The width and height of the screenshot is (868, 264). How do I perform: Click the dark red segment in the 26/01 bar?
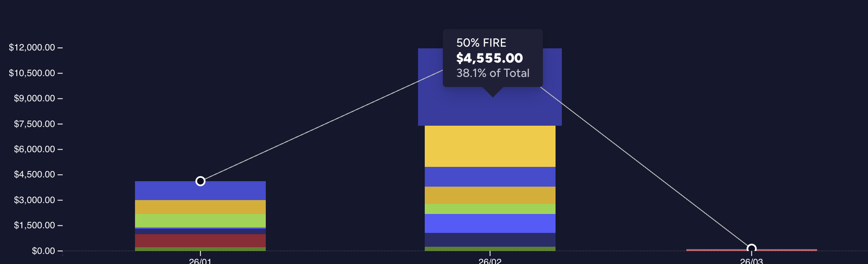click(x=200, y=240)
